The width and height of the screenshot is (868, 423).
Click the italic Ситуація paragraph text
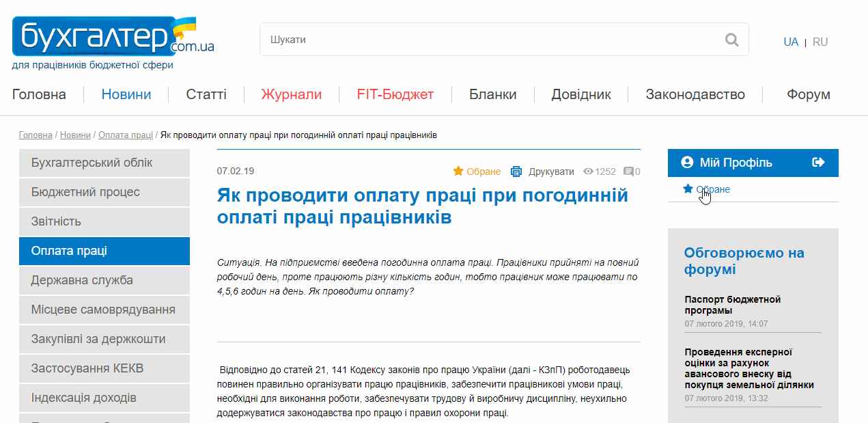428,277
